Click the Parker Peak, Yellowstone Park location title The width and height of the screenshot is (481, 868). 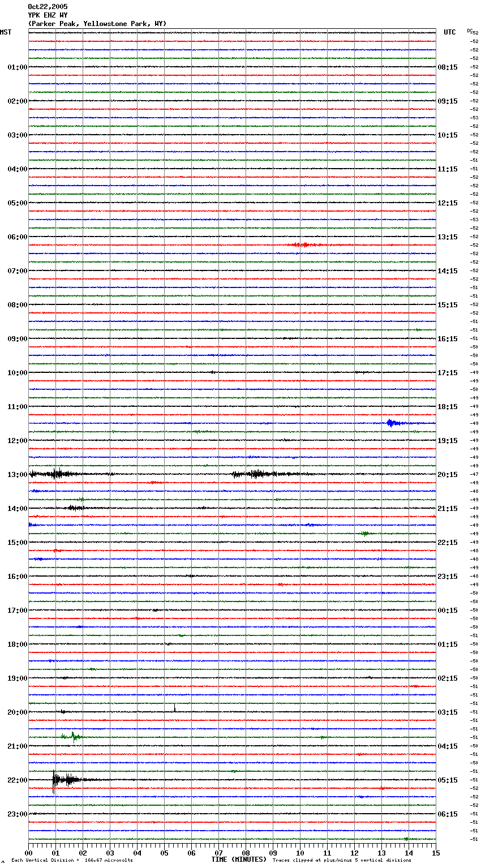[x=97, y=24]
